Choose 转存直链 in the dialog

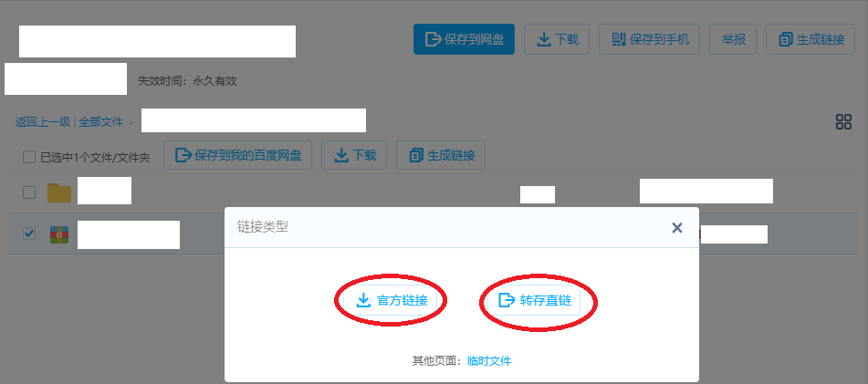coord(534,300)
